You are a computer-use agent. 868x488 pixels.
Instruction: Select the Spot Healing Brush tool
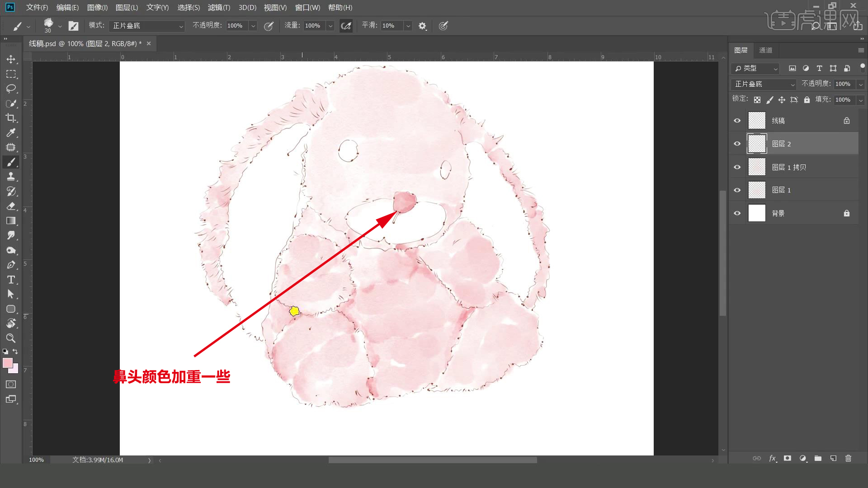pyautogui.click(x=11, y=147)
